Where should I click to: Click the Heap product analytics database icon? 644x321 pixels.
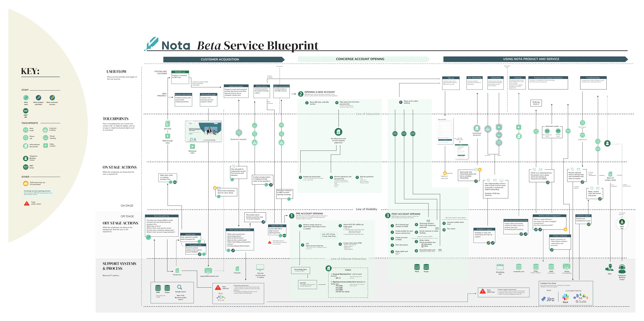(x=536, y=267)
